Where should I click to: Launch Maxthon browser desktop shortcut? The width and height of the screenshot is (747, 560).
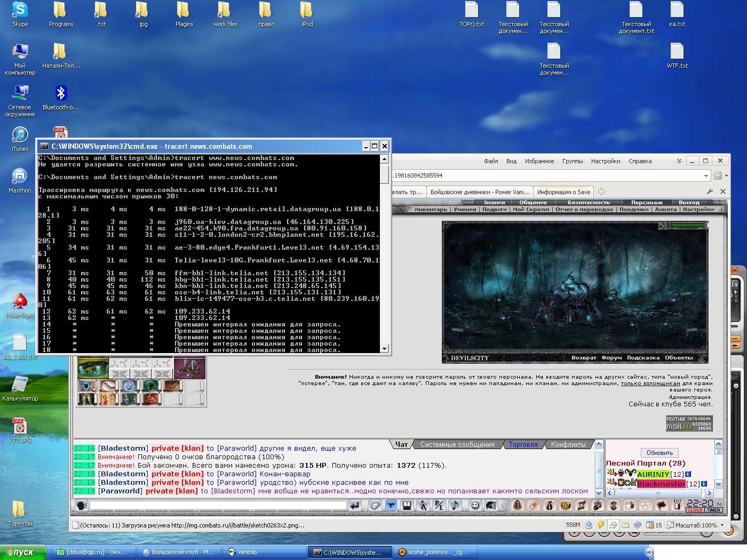(20, 181)
